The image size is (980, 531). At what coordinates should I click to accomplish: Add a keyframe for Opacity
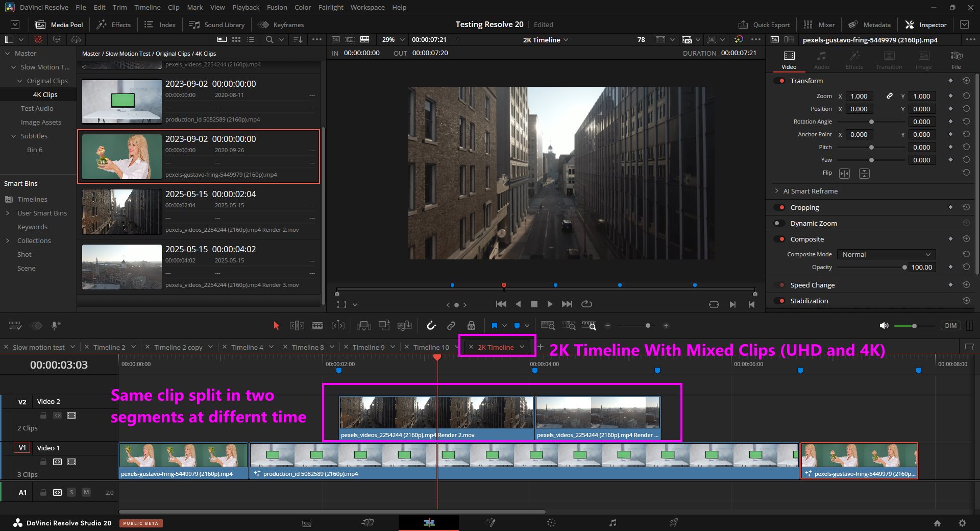click(x=950, y=267)
